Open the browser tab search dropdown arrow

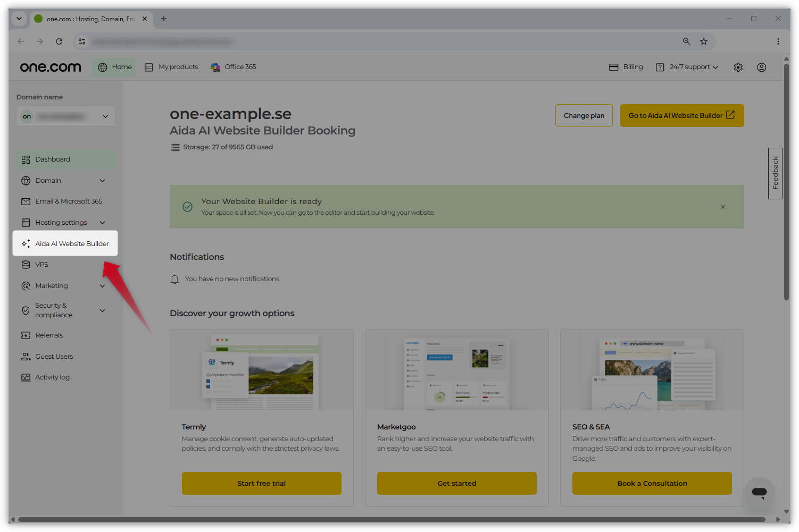tap(19, 19)
